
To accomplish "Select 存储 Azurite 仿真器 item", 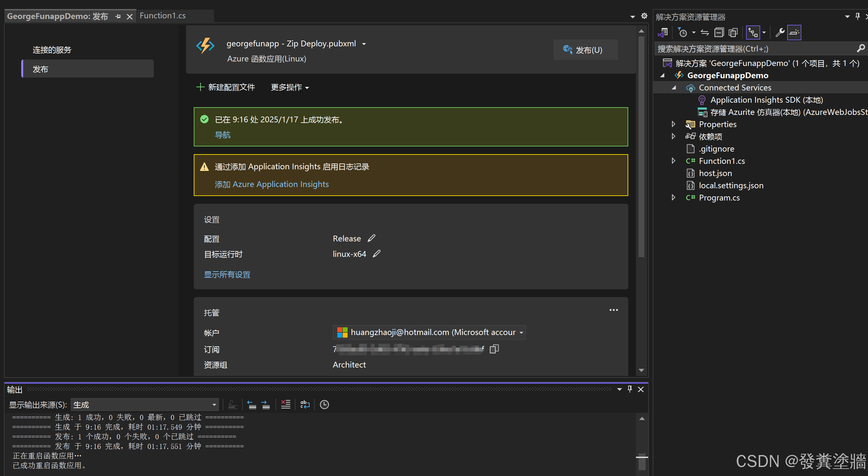I will [x=782, y=112].
